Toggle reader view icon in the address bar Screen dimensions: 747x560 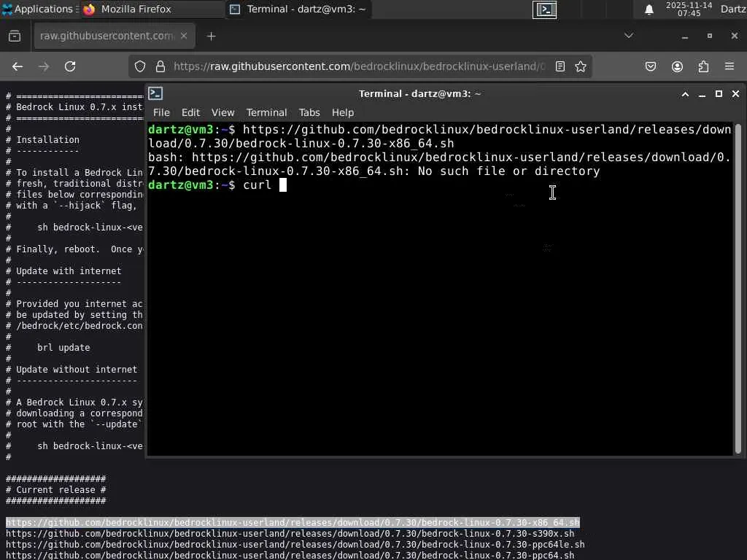(560, 66)
